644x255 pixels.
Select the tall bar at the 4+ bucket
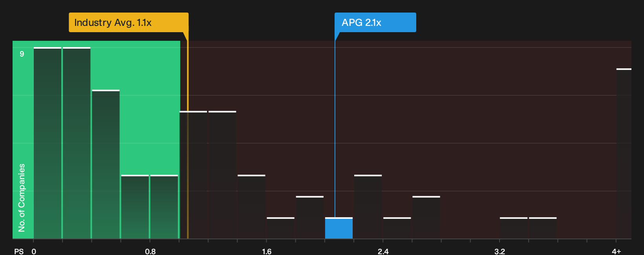pyautogui.click(x=624, y=153)
